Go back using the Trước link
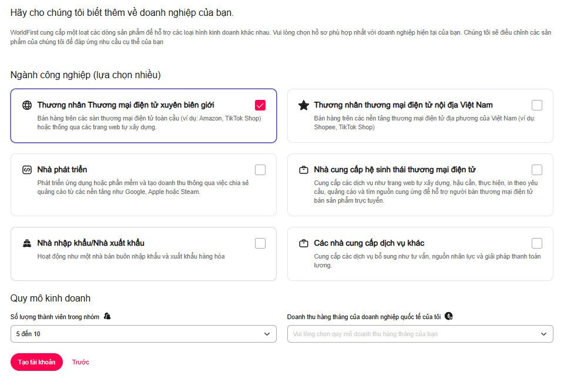 (x=80, y=362)
